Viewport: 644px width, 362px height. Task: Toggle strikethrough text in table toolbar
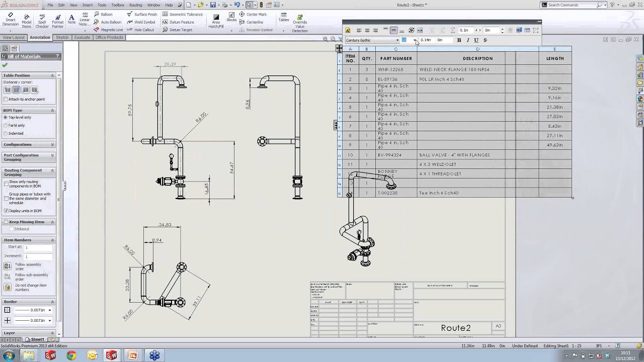485,40
